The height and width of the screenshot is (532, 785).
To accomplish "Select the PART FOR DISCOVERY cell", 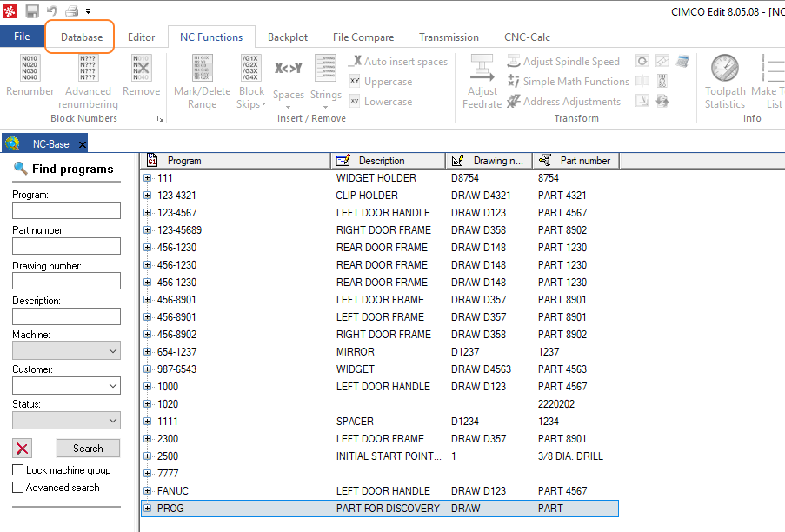I will 388,508.
